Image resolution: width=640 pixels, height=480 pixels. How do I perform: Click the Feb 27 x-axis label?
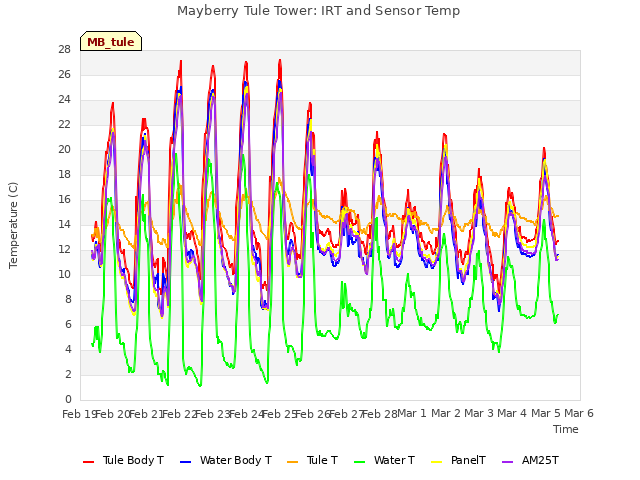click(x=346, y=414)
